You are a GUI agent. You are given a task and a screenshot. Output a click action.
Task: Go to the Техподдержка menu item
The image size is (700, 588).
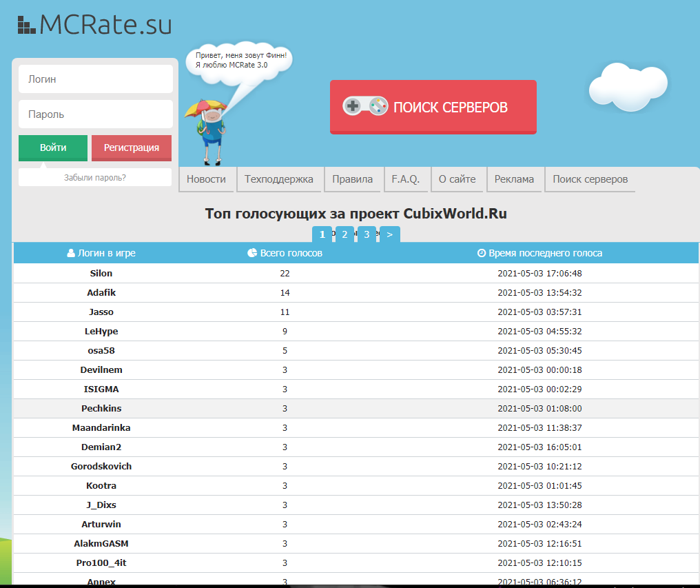(x=279, y=179)
